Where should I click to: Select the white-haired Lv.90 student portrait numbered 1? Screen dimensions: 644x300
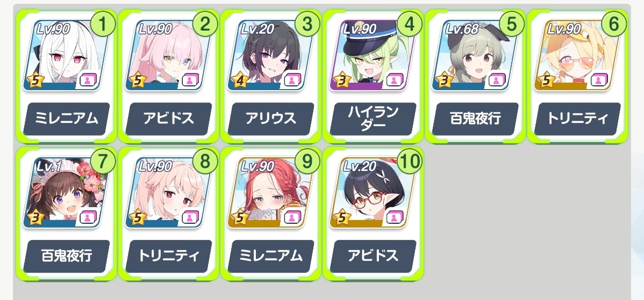pos(66,55)
